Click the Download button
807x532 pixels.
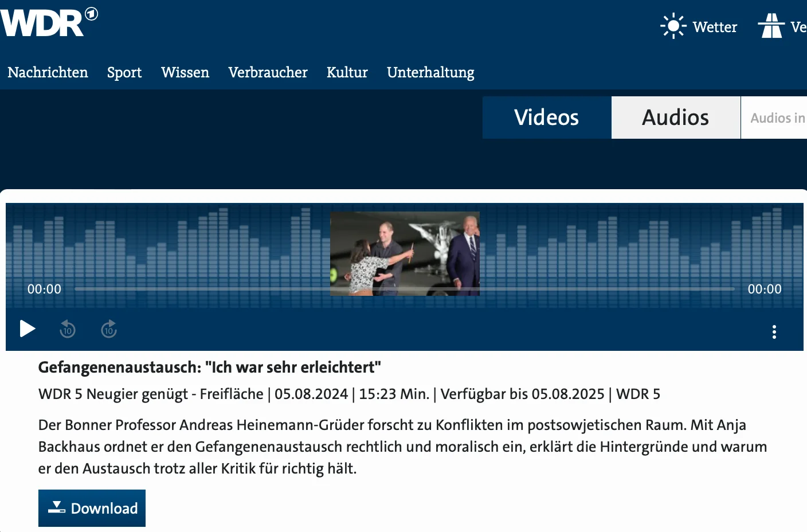[92, 508]
